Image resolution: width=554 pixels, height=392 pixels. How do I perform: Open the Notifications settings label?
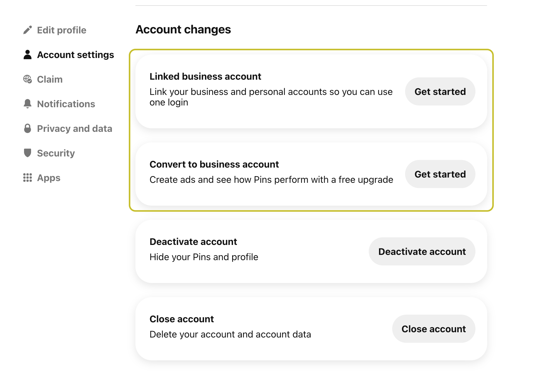pyautogui.click(x=66, y=104)
